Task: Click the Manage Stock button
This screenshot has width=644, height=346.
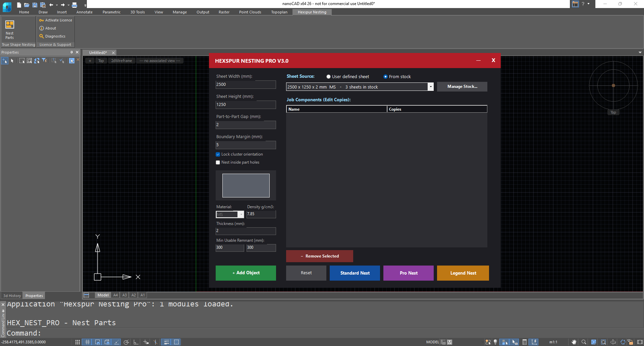Action: coord(462,86)
